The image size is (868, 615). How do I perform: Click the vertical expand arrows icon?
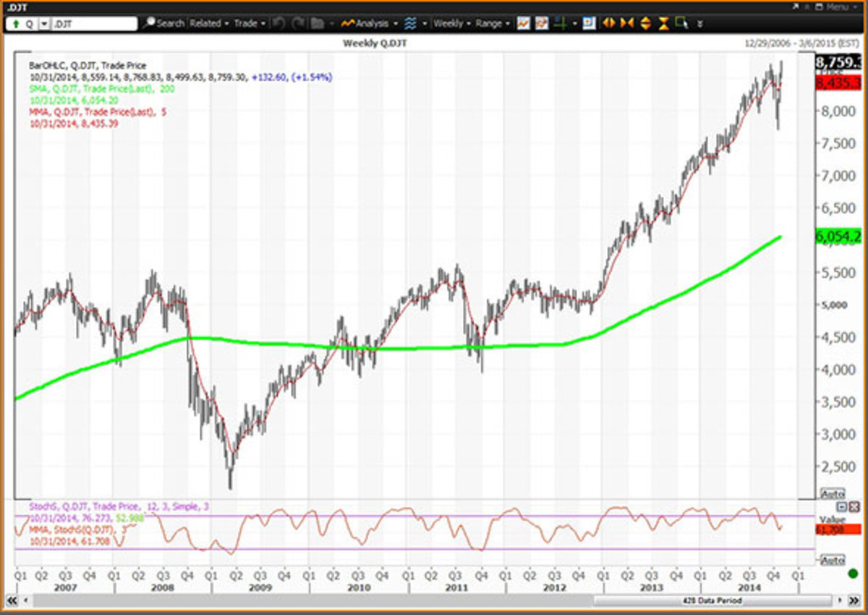point(645,23)
